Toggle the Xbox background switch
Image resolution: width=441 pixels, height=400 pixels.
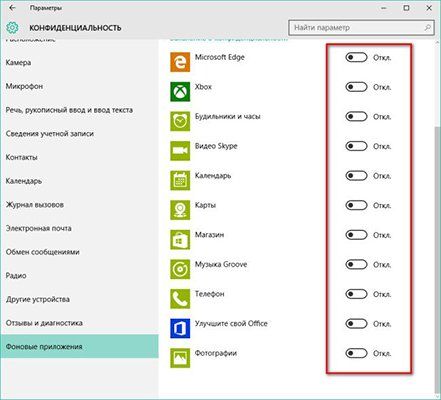click(x=356, y=87)
